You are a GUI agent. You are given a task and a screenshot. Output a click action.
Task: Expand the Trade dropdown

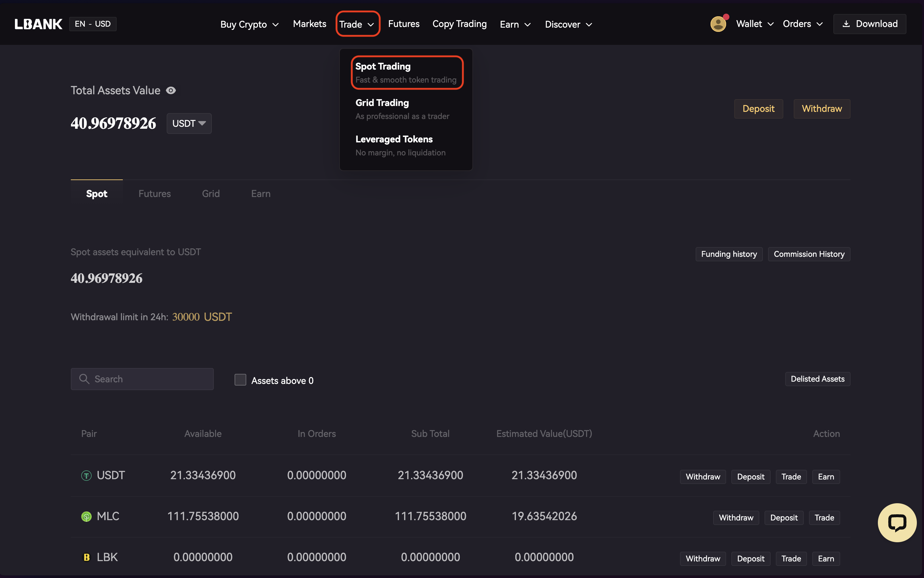tap(357, 24)
